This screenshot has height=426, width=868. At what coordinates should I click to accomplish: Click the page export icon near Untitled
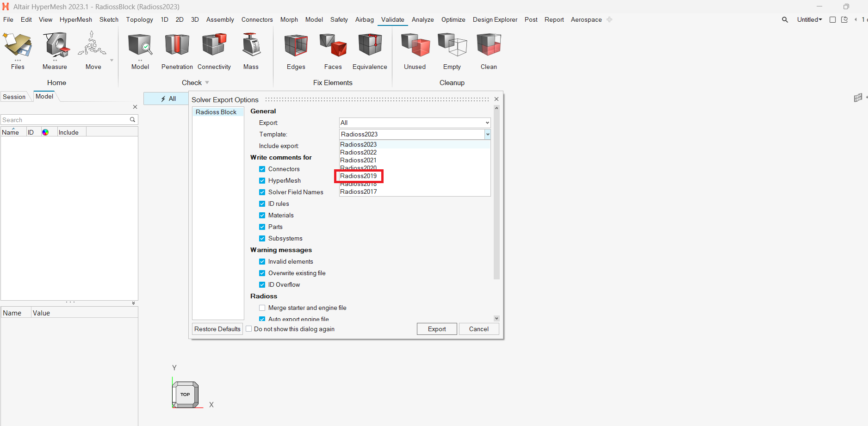click(x=844, y=20)
